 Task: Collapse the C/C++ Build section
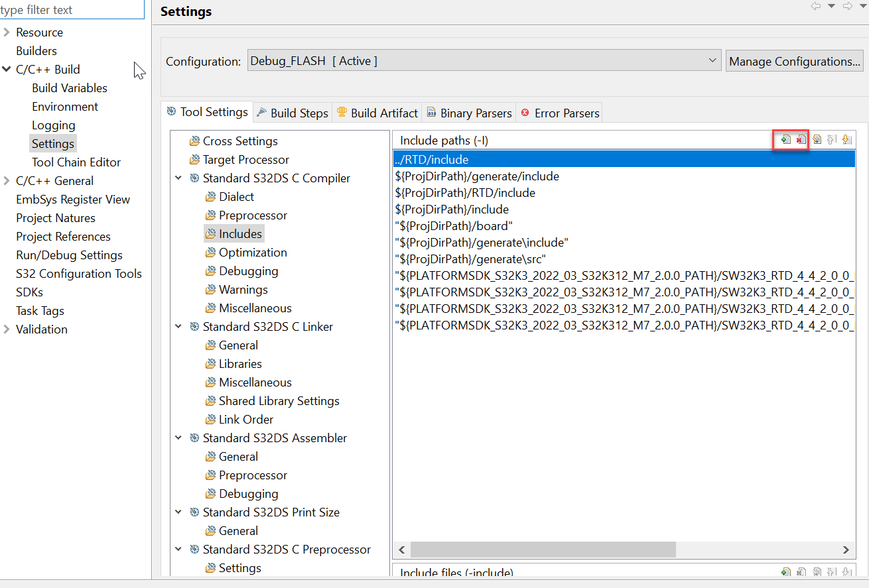pos(6,69)
